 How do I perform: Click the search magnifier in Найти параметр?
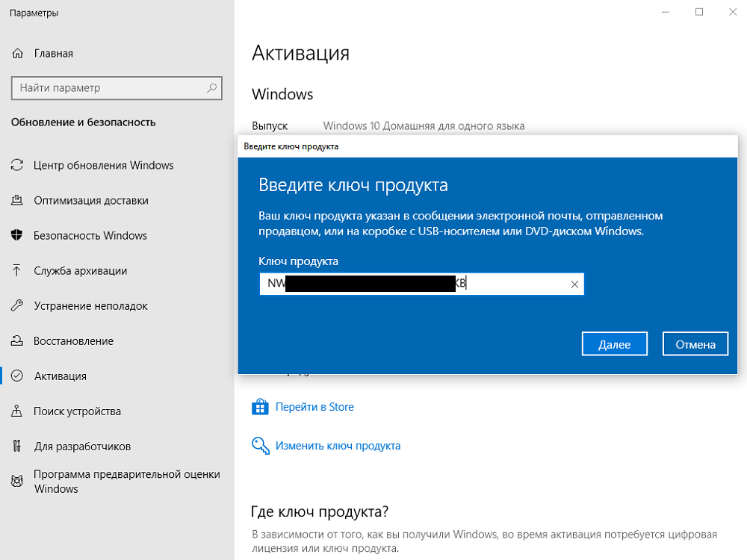pyautogui.click(x=211, y=88)
